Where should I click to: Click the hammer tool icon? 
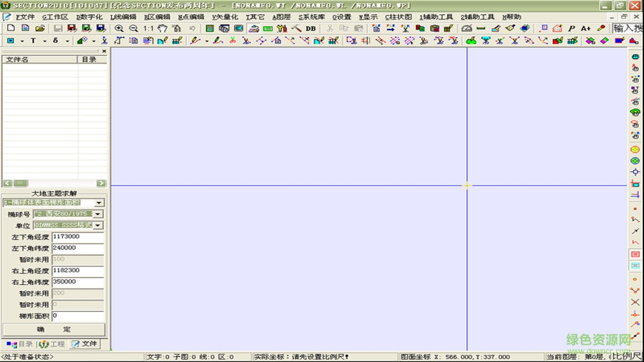[296, 28]
